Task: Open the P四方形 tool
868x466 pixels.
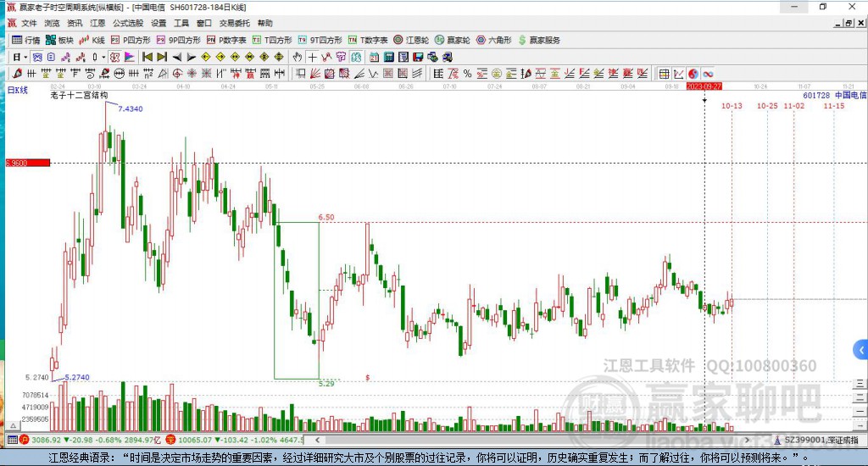Action: pos(131,40)
